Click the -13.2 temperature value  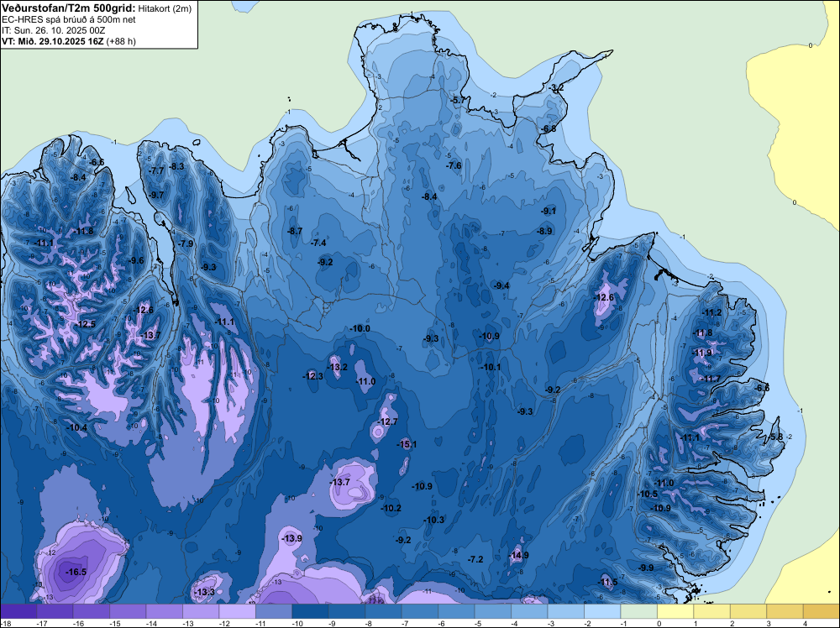click(338, 367)
